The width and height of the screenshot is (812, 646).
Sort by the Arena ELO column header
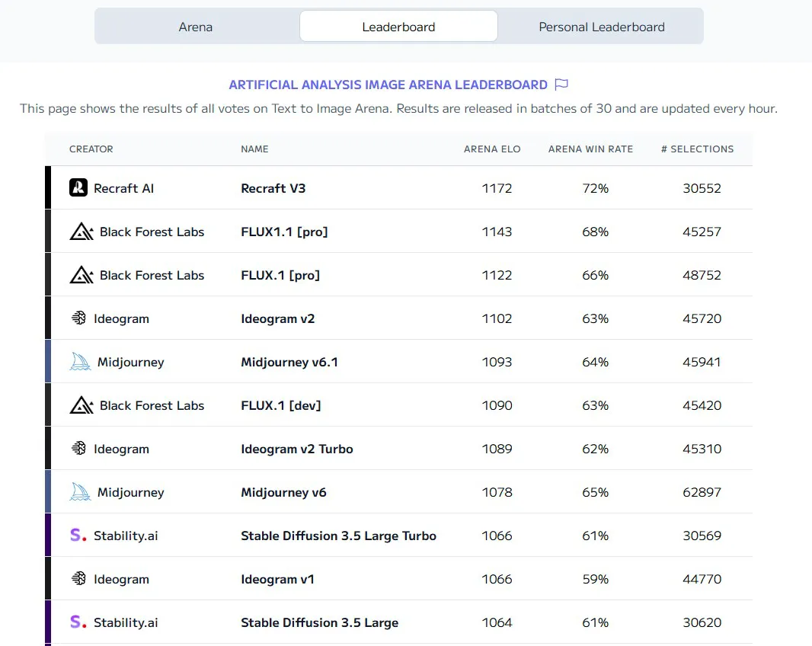(492, 149)
